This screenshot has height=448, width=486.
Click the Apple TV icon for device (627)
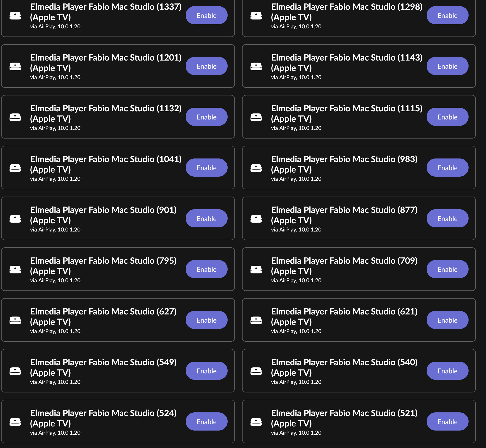point(15,321)
